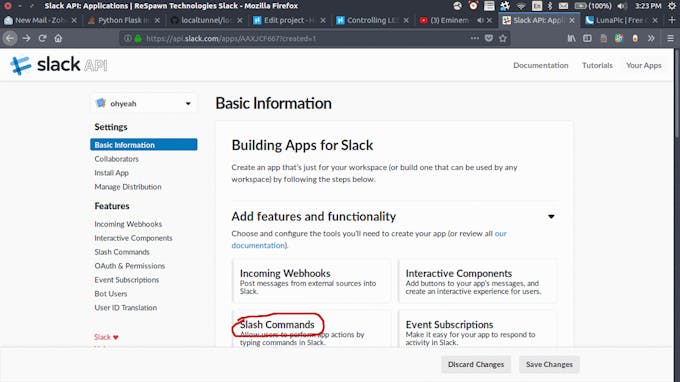
Task: Open the Firefox hamburger menu
Action: [x=670, y=38]
